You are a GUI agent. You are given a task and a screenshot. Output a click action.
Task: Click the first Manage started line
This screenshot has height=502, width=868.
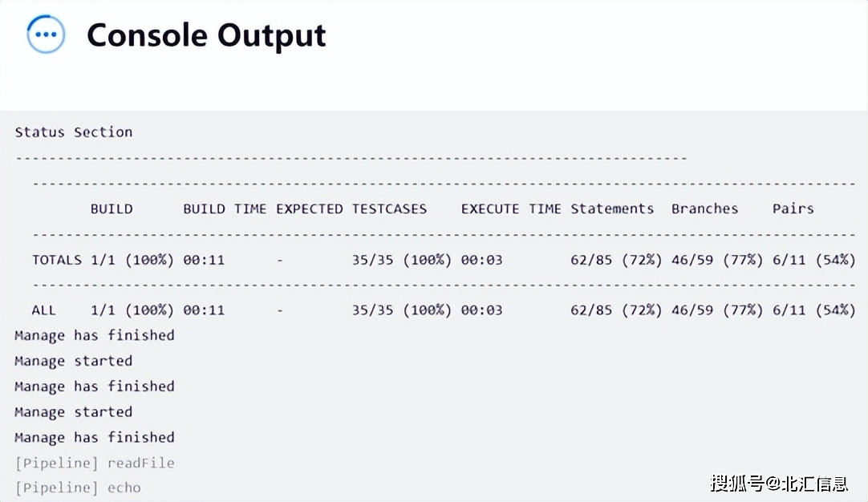pyautogui.click(x=74, y=361)
